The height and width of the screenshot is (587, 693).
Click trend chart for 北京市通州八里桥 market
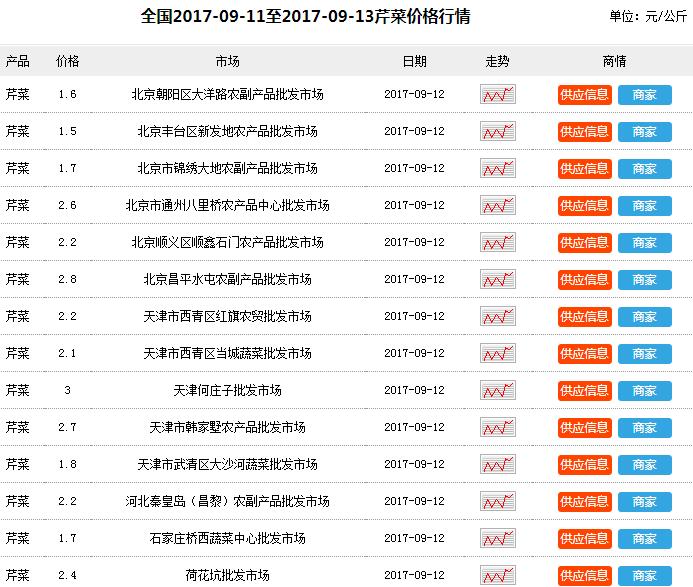497,206
